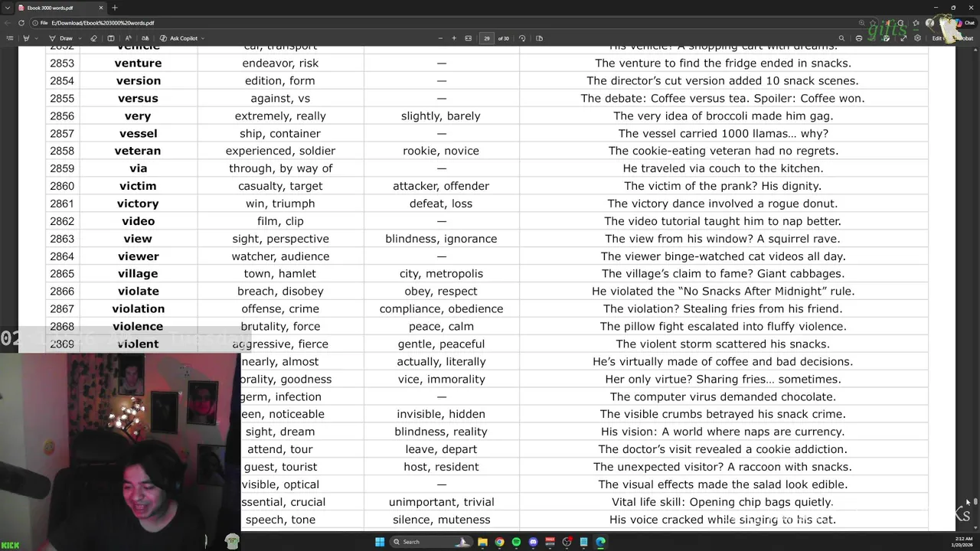Add this page to favorites star
This screenshot has height=551, width=980.
pyautogui.click(x=873, y=23)
